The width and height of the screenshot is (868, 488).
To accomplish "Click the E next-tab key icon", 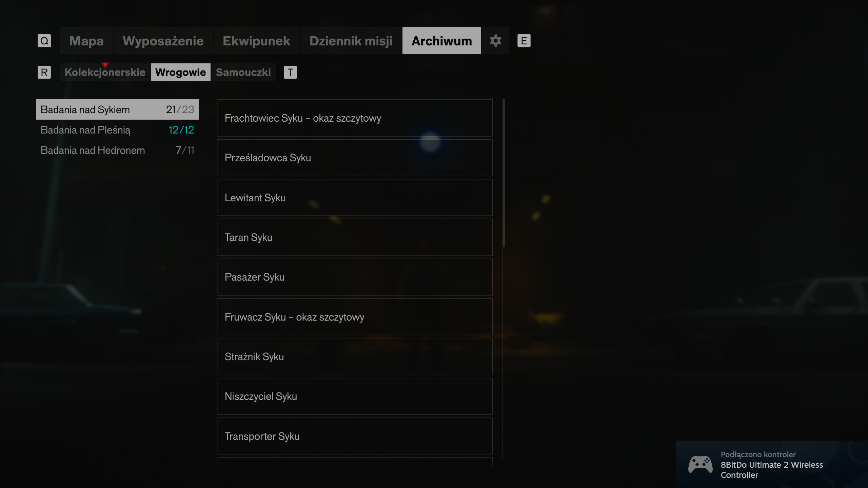I will tap(524, 41).
